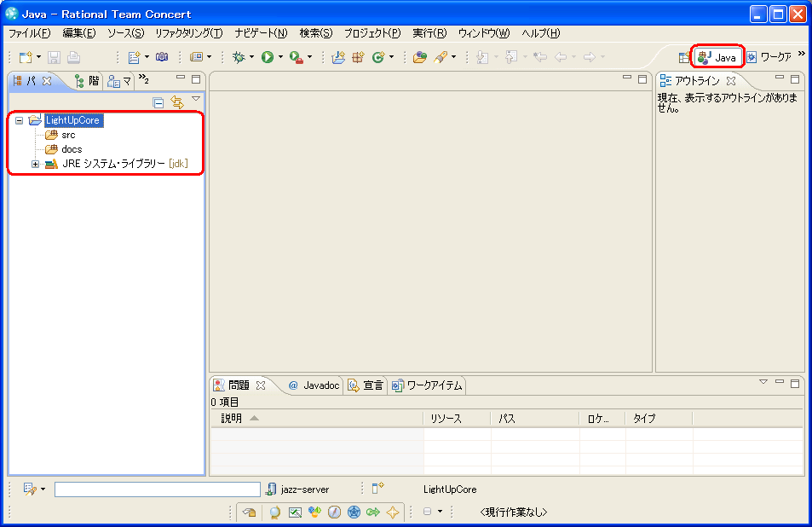This screenshot has width=812, height=527.
Task: Sort by the 説明 column header
Action: click(317, 418)
